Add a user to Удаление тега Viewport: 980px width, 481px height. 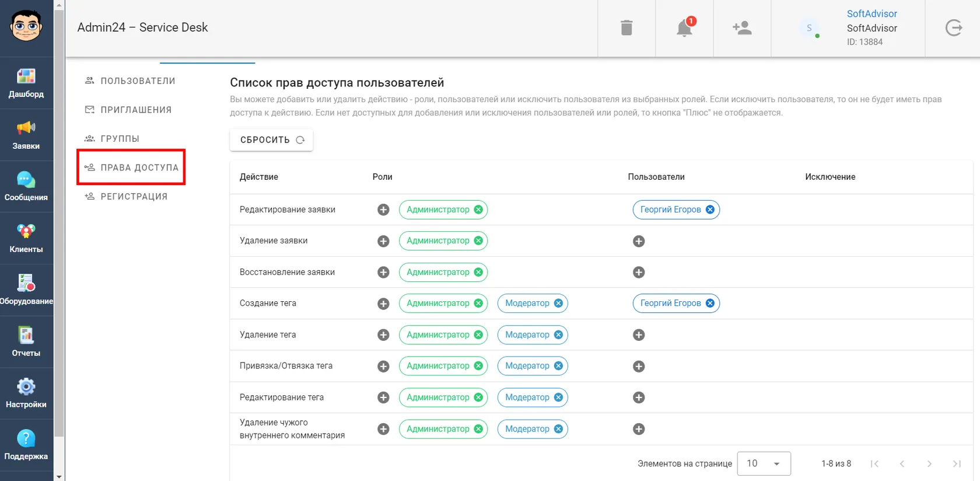[x=639, y=335]
